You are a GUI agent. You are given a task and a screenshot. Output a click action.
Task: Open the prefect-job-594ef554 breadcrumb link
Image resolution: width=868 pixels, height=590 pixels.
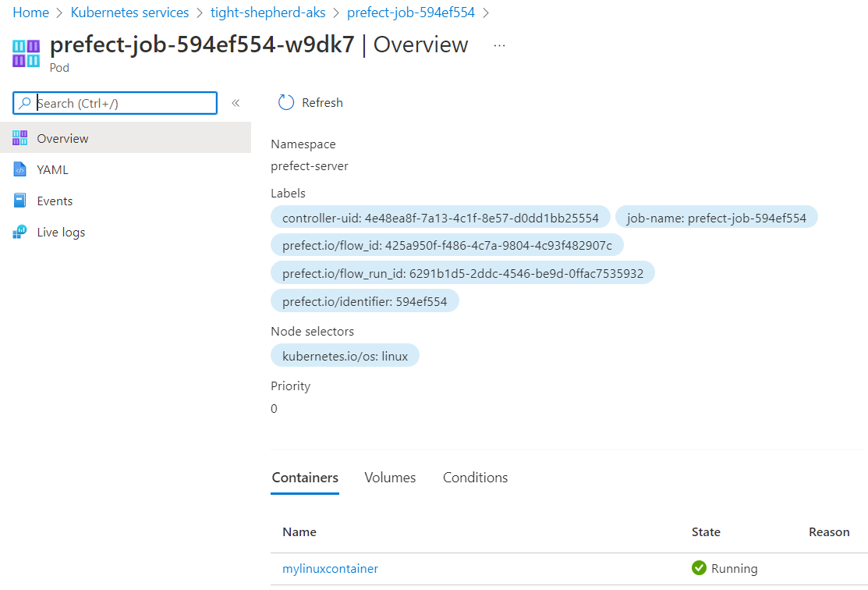(411, 12)
